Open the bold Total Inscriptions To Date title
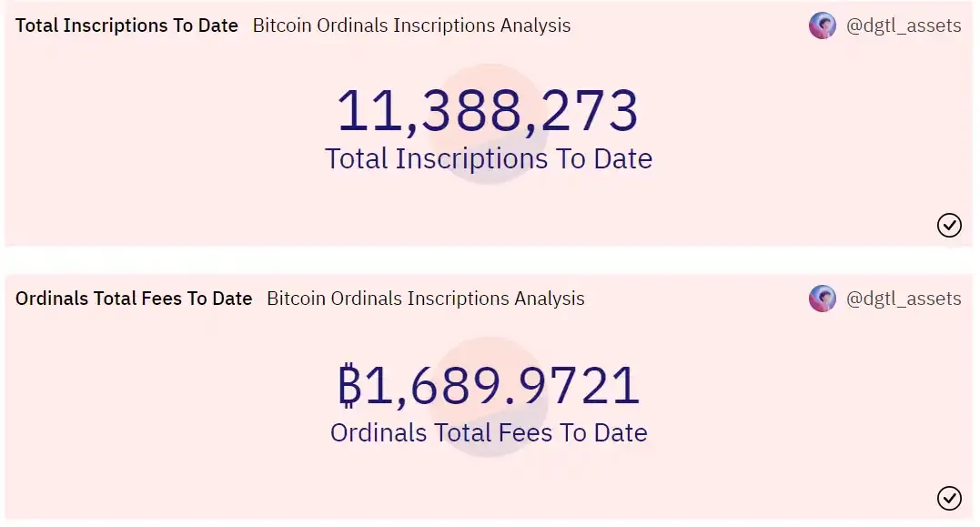 (x=126, y=25)
